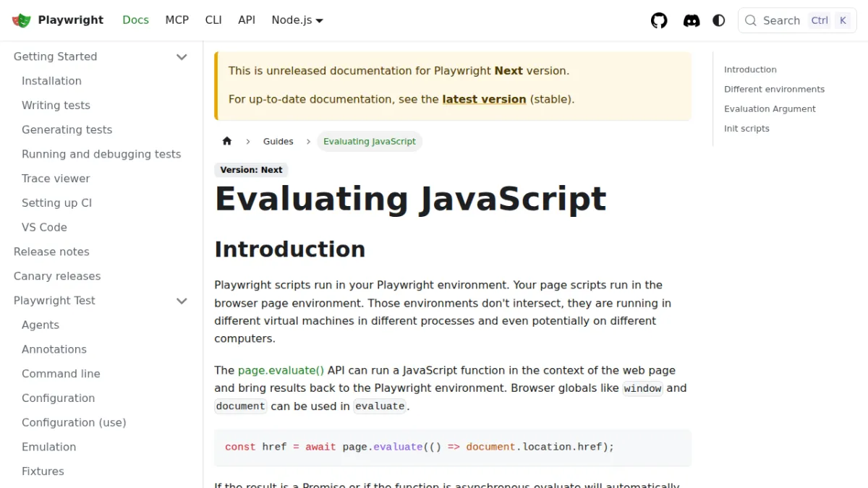Open Playwright Test sidebar category
The height and width of the screenshot is (488, 868).
coord(54,301)
